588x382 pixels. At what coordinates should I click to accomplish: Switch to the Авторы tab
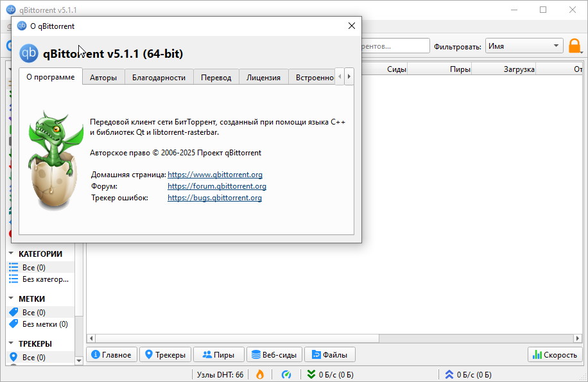[x=103, y=78]
